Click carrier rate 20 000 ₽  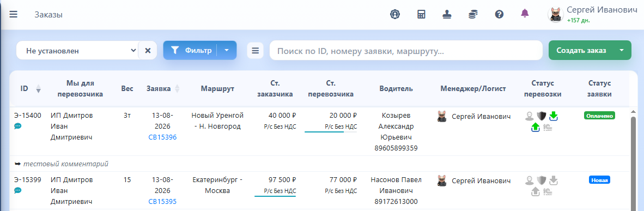pos(343,115)
